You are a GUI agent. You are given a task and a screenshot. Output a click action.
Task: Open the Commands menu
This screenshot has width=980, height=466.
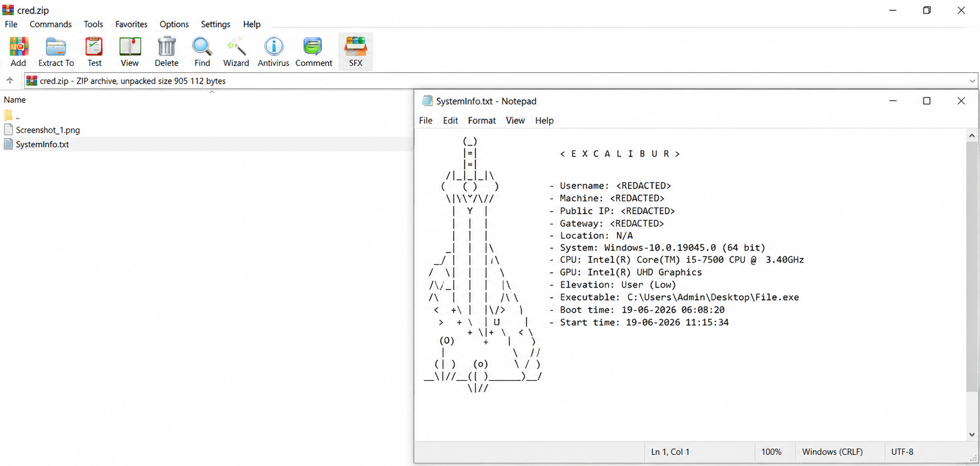pyautogui.click(x=51, y=24)
